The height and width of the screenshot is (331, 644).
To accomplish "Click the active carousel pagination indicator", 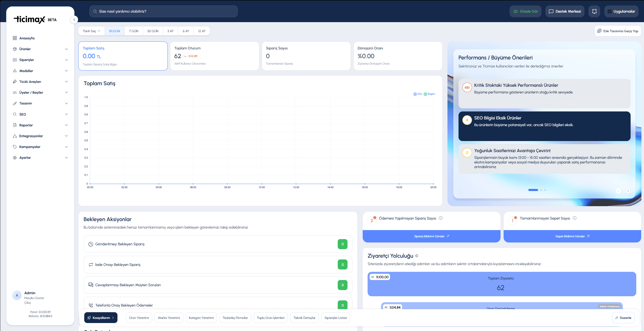I will [x=533, y=190].
